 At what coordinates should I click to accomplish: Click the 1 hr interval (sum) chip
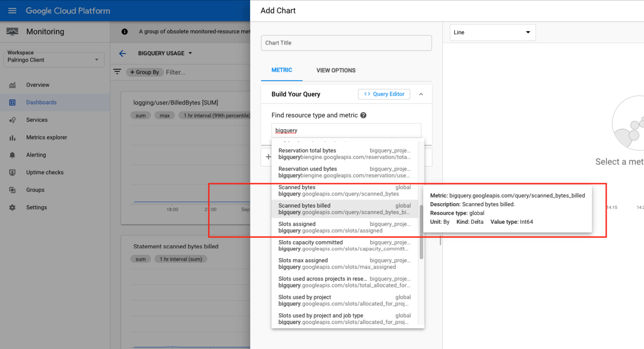(181, 259)
